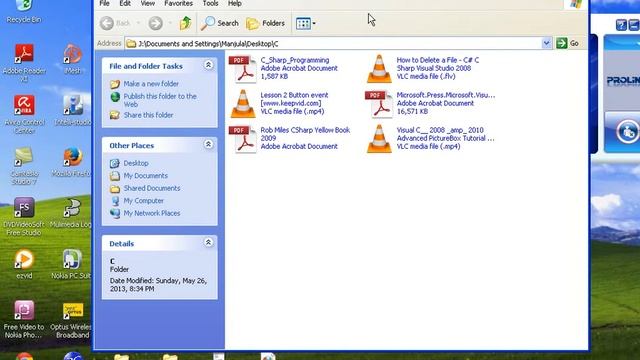Select Rob Miles CSharp Yellow Book PDF icon

[243, 139]
